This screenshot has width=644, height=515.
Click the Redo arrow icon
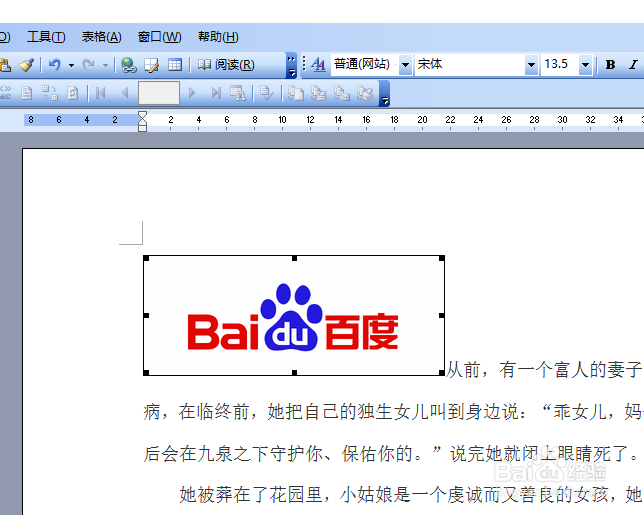[88, 65]
